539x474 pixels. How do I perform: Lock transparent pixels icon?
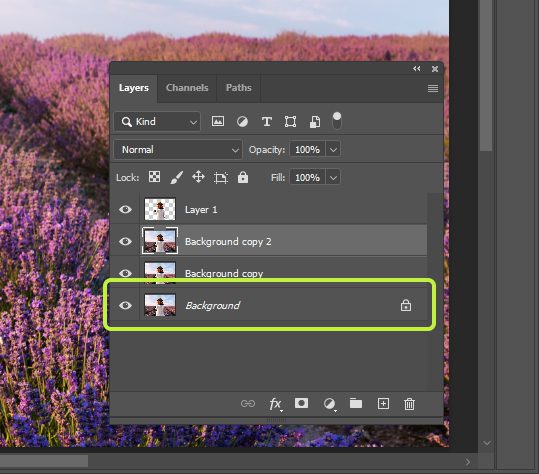[x=154, y=177]
